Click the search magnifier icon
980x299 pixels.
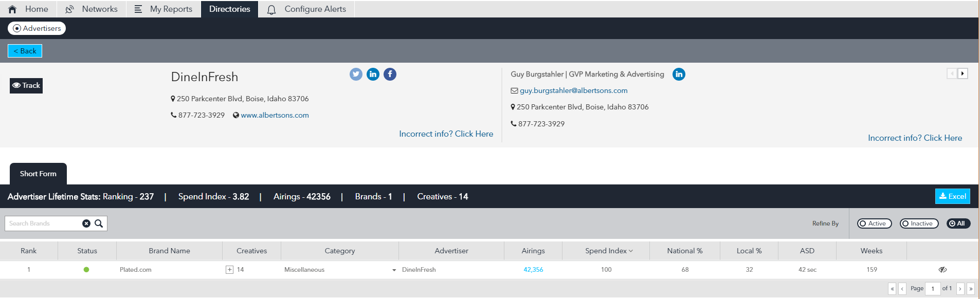click(x=99, y=223)
